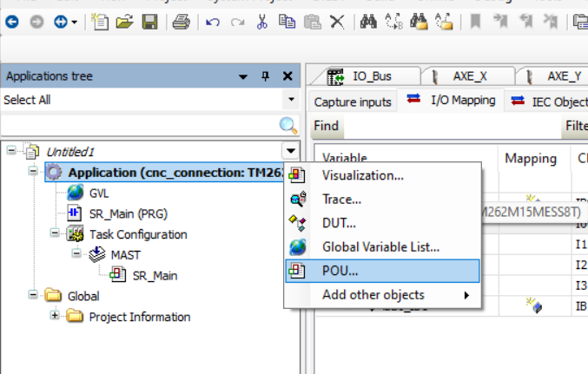588x374 pixels.
Task: Expand the Project Information folder
Action: (54, 316)
